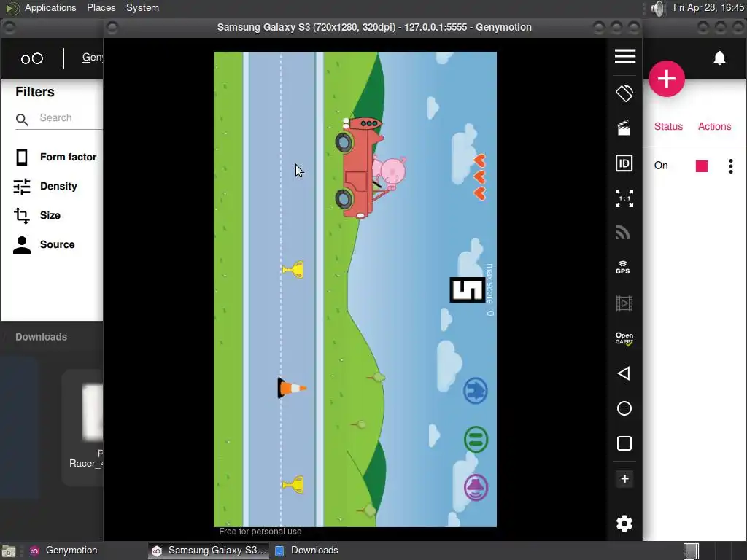Open the Genymotion hamburger menu icon

click(624, 55)
